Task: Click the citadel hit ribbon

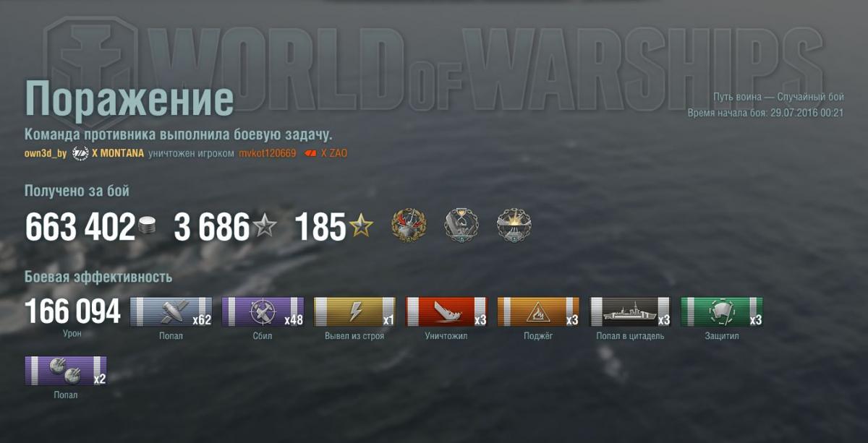Action: click(630, 312)
